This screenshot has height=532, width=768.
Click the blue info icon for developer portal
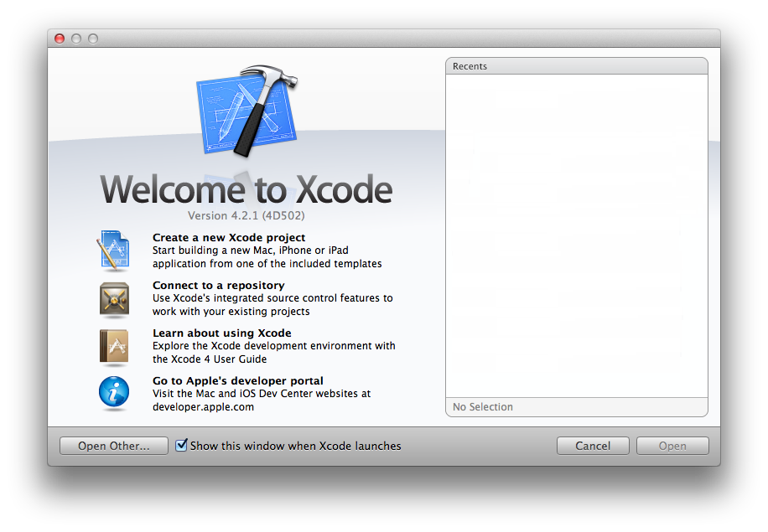pyautogui.click(x=114, y=392)
